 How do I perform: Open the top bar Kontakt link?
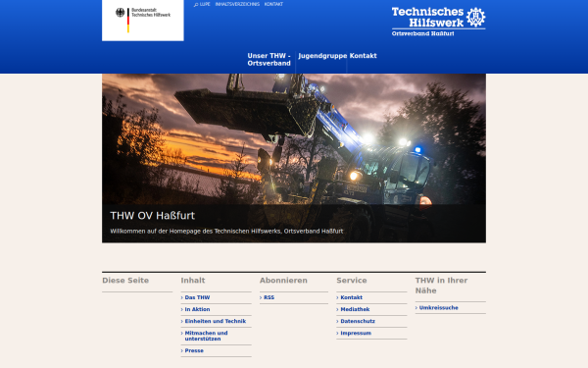click(x=273, y=4)
